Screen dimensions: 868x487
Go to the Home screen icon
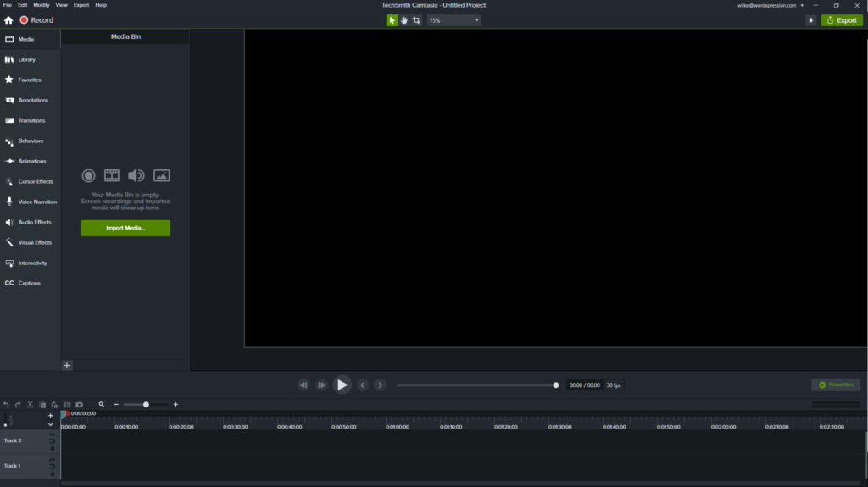[x=8, y=20]
